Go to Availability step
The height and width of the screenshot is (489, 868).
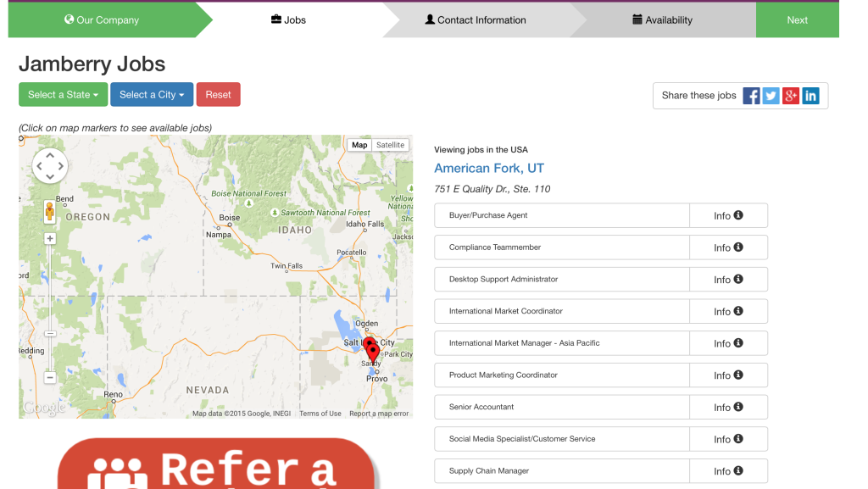coord(663,19)
